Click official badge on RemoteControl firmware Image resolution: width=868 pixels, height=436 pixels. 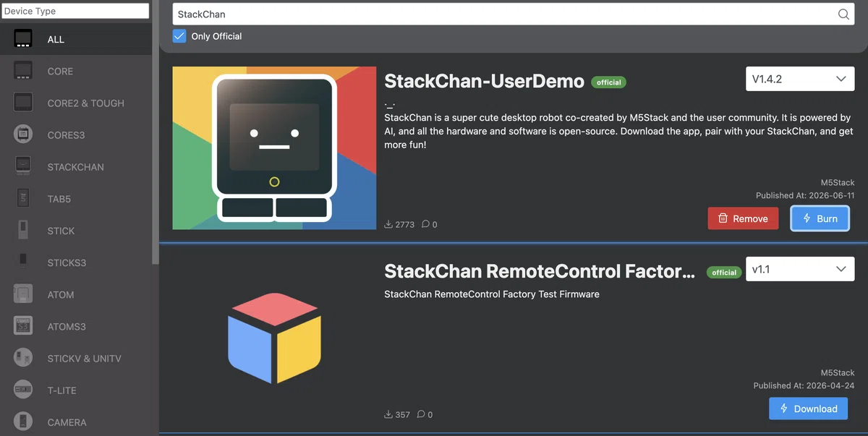click(x=723, y=273)
